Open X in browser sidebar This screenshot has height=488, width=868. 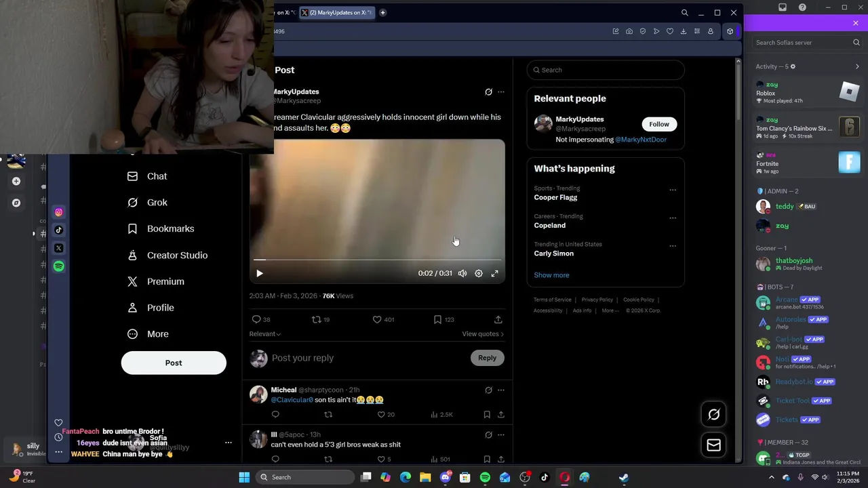tap(59, 248)
